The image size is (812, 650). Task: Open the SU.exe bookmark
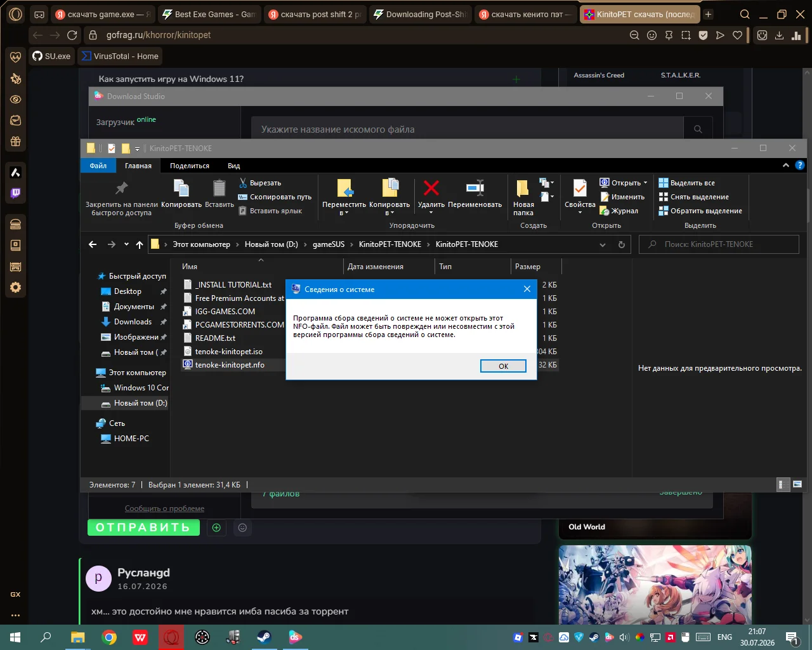click(51, 56)
